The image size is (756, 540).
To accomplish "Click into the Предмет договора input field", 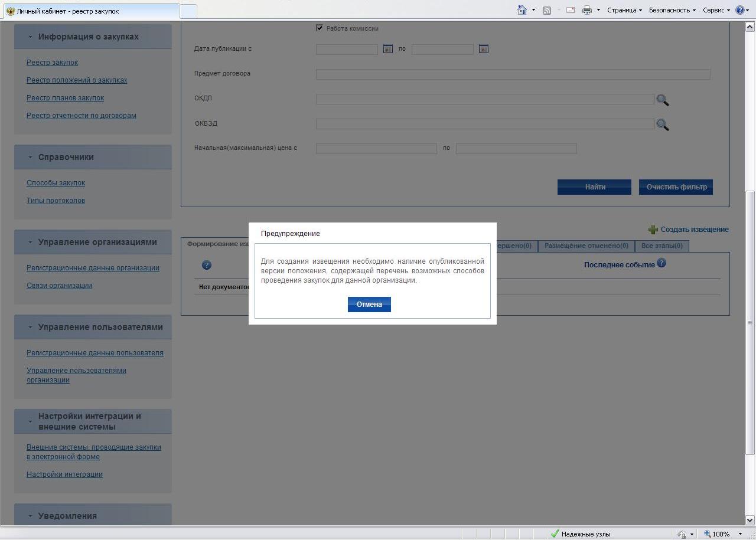I will click(x=513, y=74).
